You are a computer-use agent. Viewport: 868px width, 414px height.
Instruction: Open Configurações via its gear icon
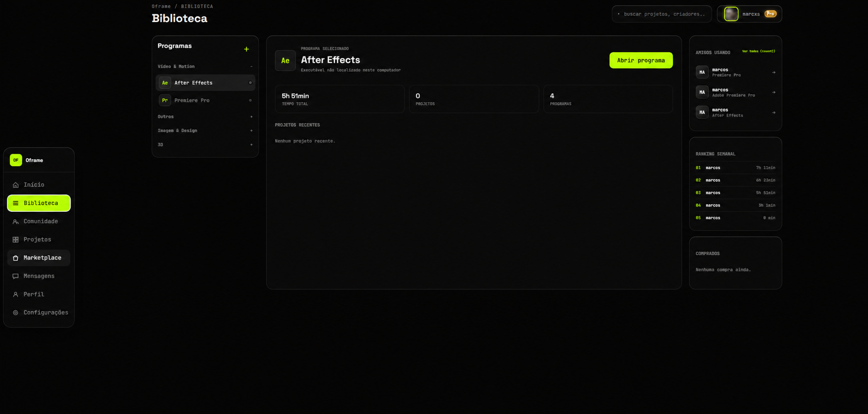(x=16, y=313)
